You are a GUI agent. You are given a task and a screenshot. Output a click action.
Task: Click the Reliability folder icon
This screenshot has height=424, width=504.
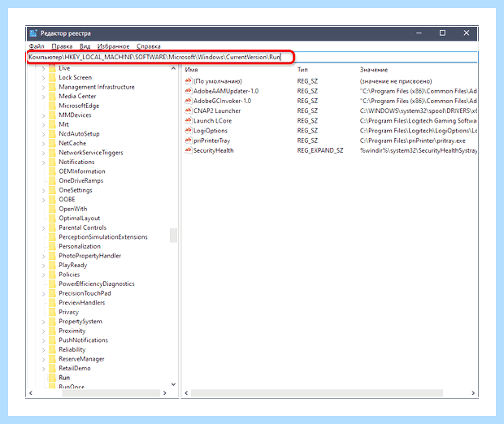(x=52, y=349)
